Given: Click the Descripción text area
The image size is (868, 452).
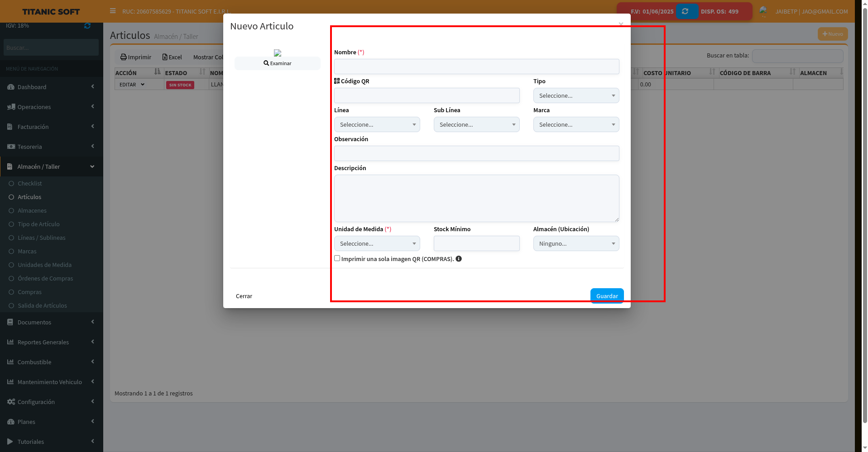Looking at the screenshot, I should point(476,198).
